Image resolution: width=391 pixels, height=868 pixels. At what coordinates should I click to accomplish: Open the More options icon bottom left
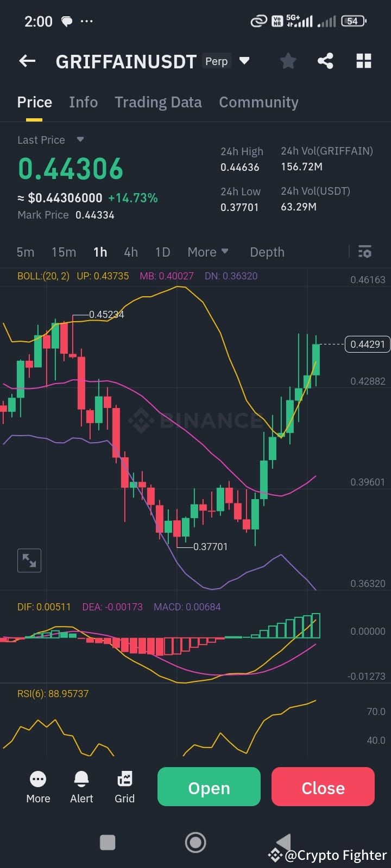pyautogui.click(x=38, y=787)
